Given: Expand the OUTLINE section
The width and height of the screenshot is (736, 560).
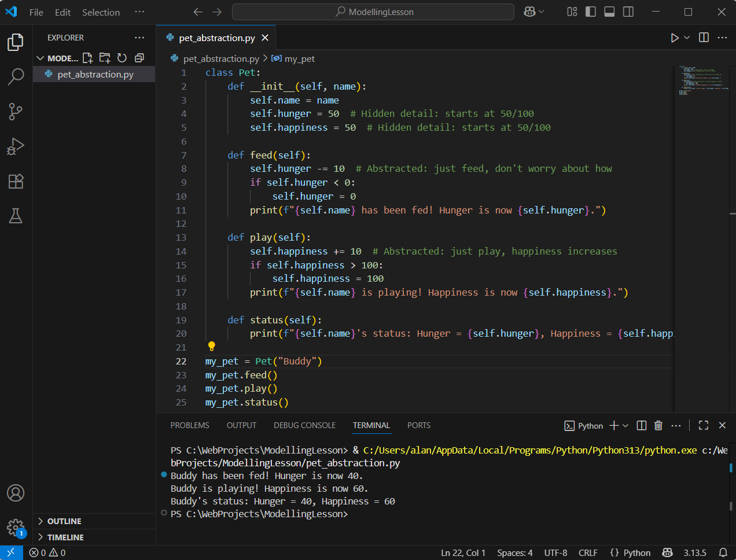Looking at the screenshot, I should tap(64, 521).
